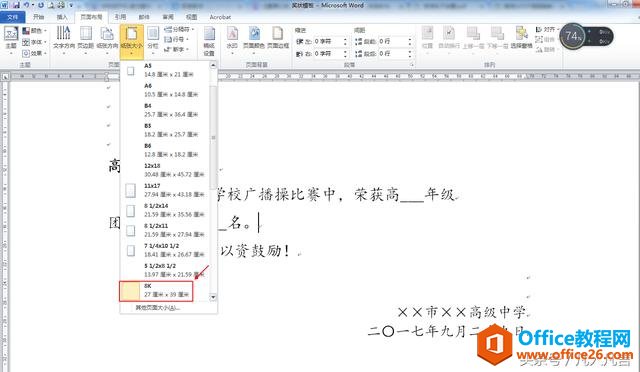Open the File (文件) tab

point(13,17)
